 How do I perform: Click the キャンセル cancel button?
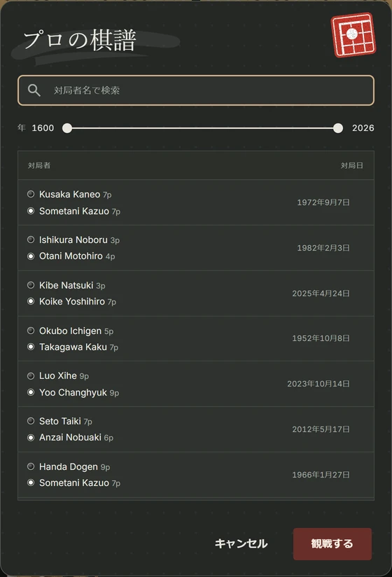[241, 544]
